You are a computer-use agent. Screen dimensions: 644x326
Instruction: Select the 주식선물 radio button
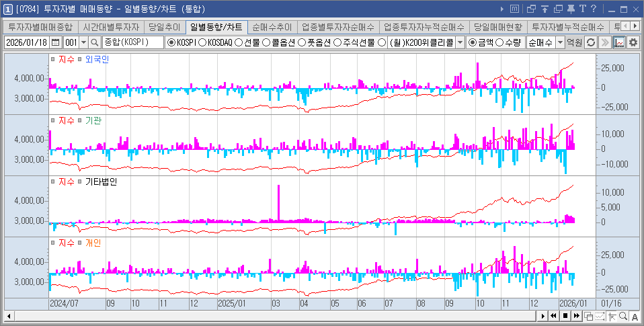click(337, 42)
